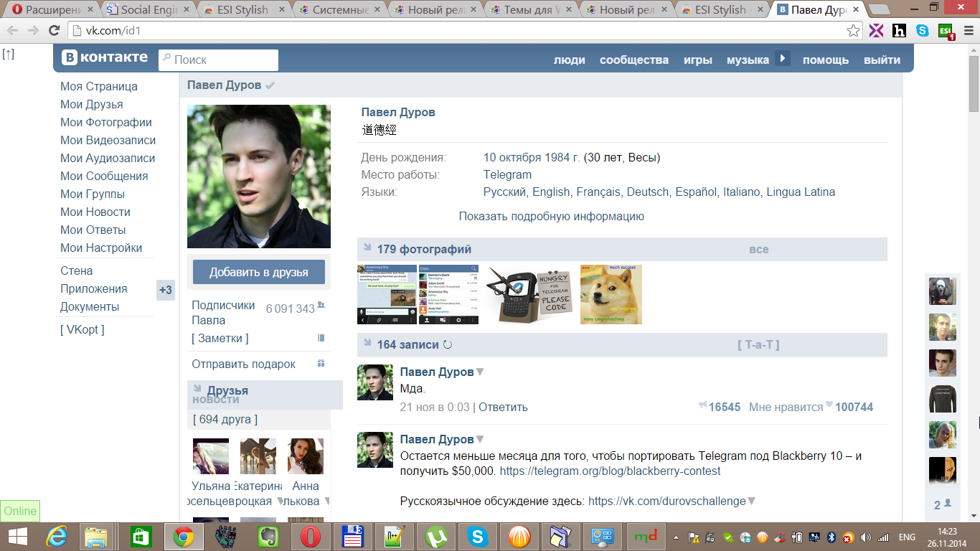Open the Chrome hamburger menu
Screen dimensions: 980x551
tap(968, 30)
